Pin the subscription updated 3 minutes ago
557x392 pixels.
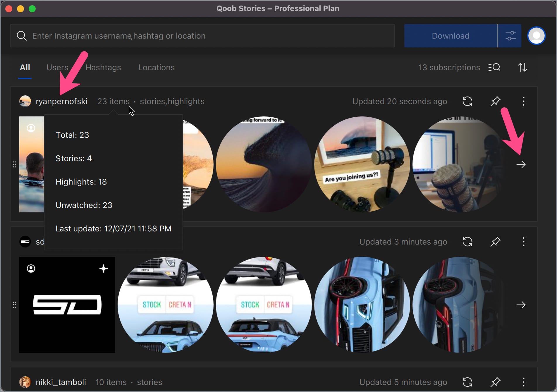(x=495, y=242)
